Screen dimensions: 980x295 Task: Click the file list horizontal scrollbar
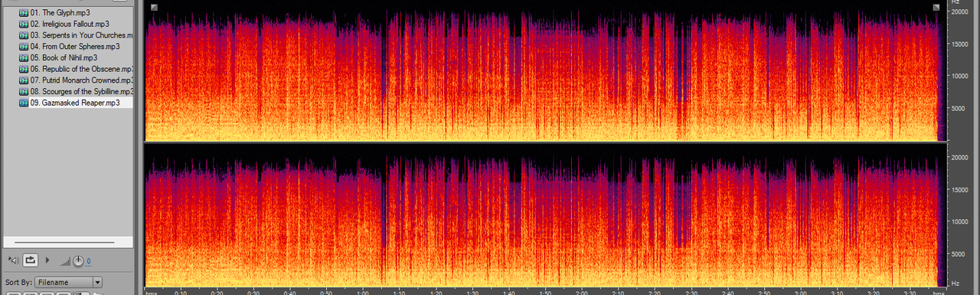pyautogui.click(x=65, y=242)
